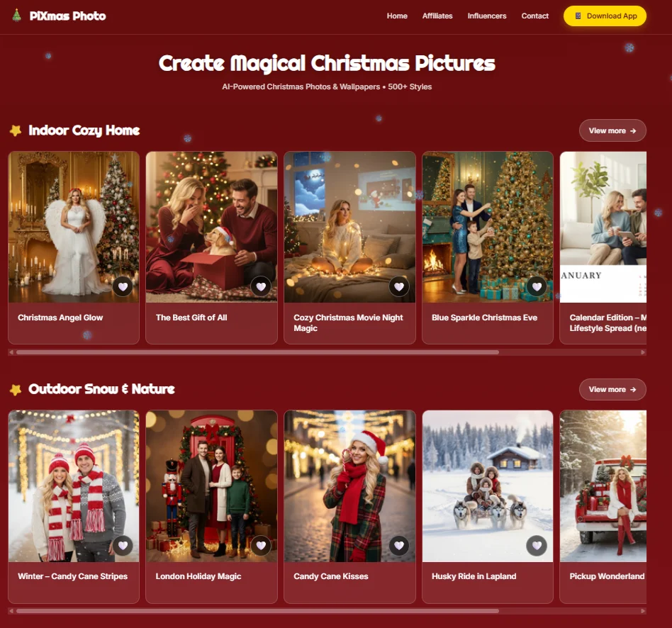Open the Home menu item

397,16
